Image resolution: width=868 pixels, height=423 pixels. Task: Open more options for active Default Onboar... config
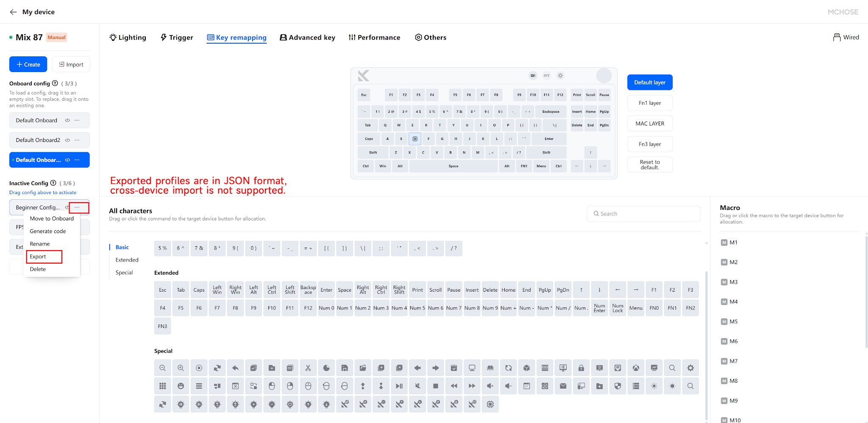click(x=77, y=160)
